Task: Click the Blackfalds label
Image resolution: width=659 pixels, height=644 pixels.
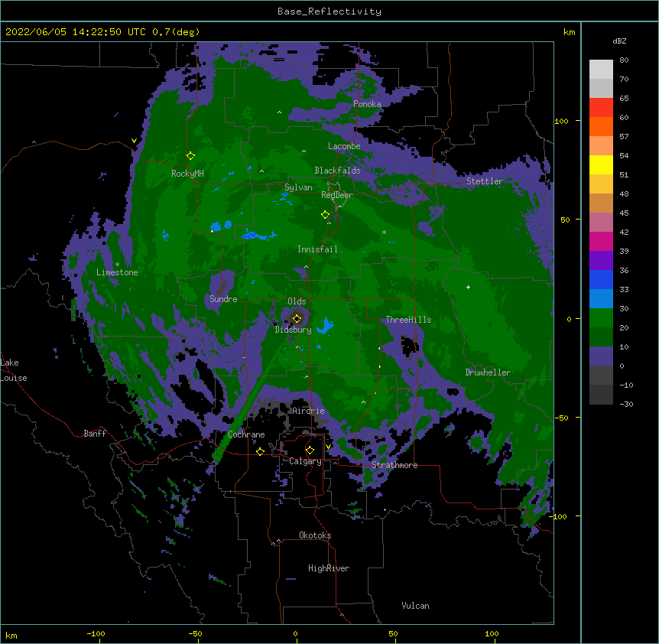Action: point(337,171)
